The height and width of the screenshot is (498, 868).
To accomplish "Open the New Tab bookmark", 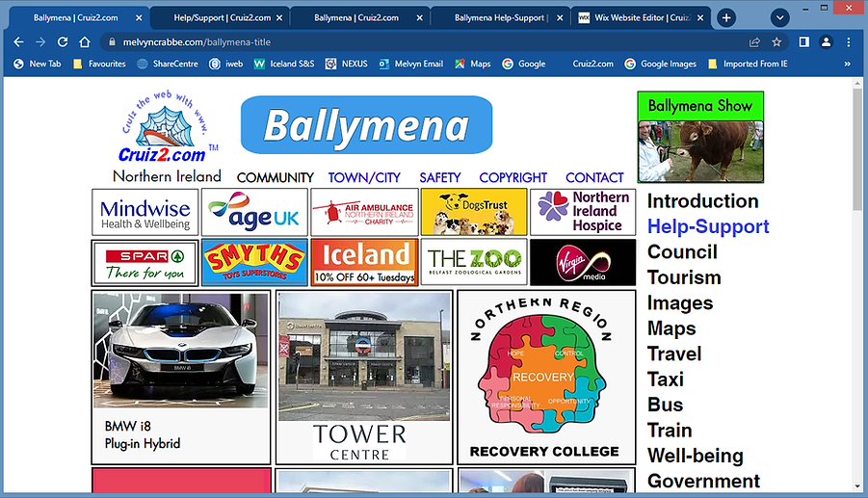I will pos(38,64).
